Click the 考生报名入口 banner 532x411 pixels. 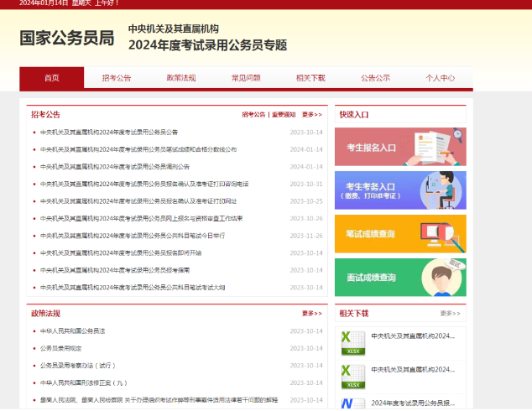point(400,147)
